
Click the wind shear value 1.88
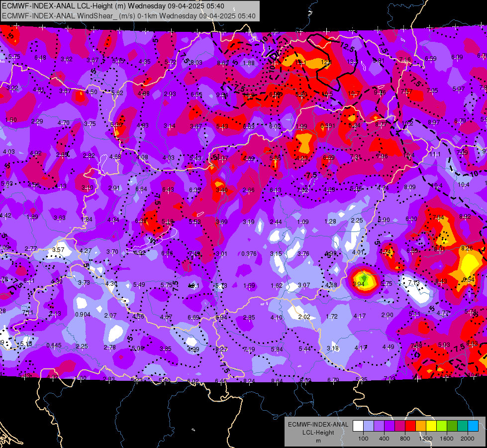pyautogui.click(x=249, y=63)
